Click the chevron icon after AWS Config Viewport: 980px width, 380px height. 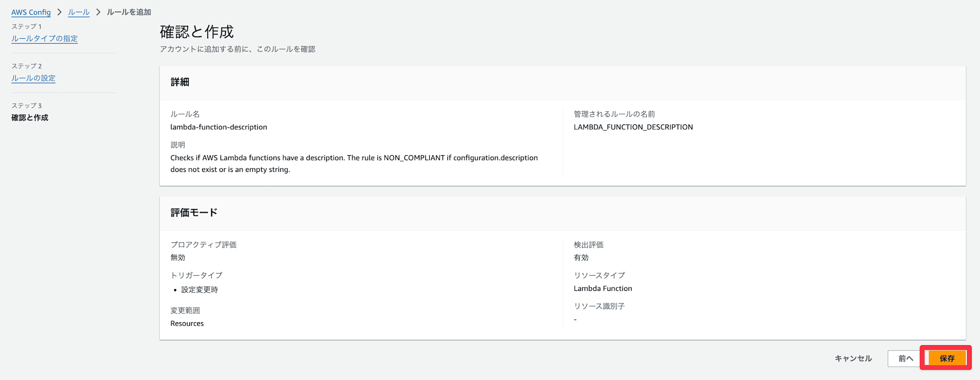[59, 12]
